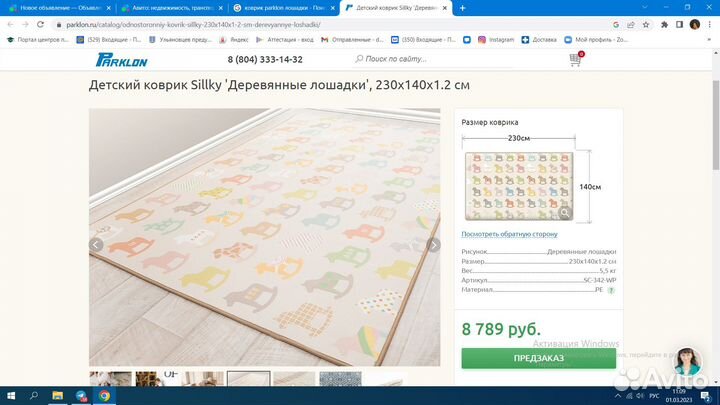The height and width of the screenshot is (405, 720).
Task: Select the blue patterned sixth thumbnail
Action: 340,378
